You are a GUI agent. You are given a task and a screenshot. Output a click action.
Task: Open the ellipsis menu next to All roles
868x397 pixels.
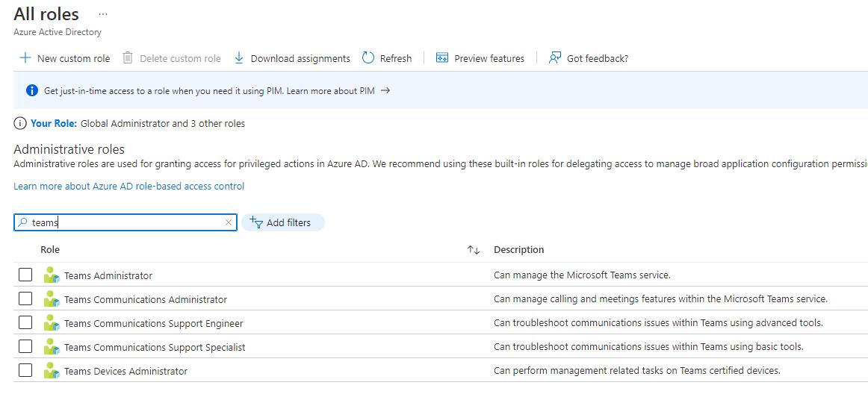pos(103,14)
